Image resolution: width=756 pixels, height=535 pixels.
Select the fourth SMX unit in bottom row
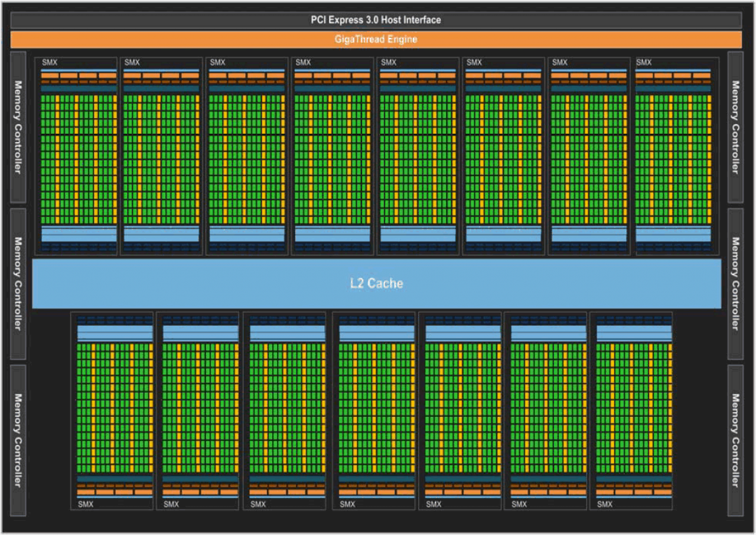(x=374, y=411)
